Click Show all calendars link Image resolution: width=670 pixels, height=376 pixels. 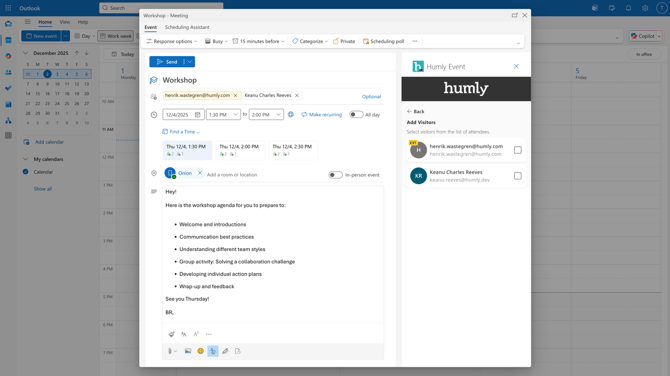click(43, 188)
